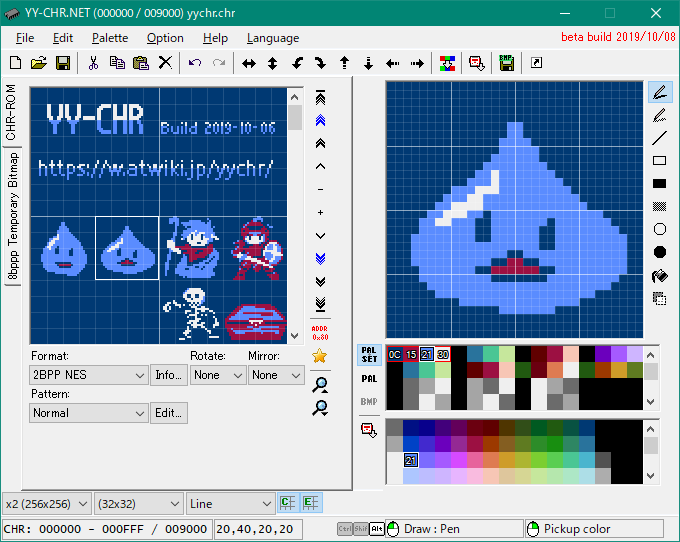Shift pixels up with arrow icon

tap(344, 64)
